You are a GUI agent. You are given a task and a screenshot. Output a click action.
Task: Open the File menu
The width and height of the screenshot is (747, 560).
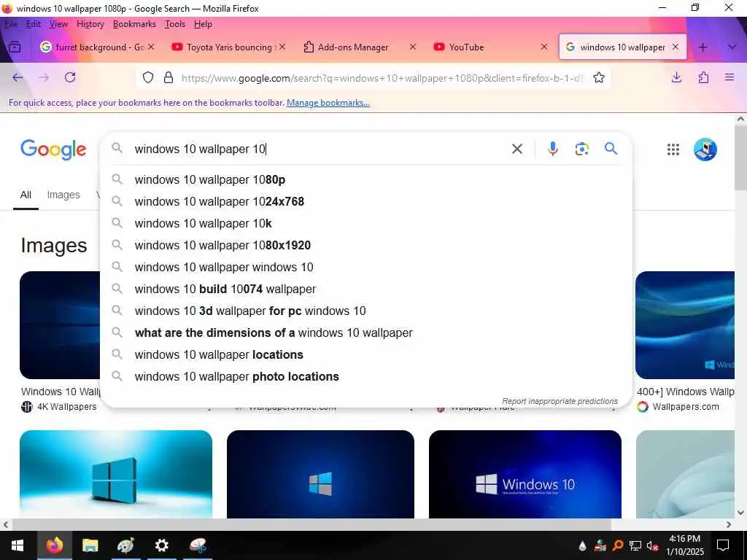coord(10,24)
